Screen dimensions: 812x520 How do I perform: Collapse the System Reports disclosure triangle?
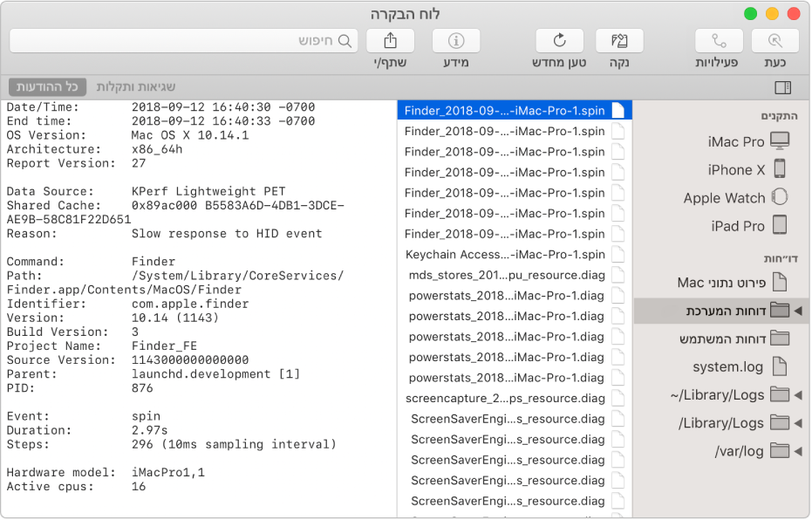point(798,311)
